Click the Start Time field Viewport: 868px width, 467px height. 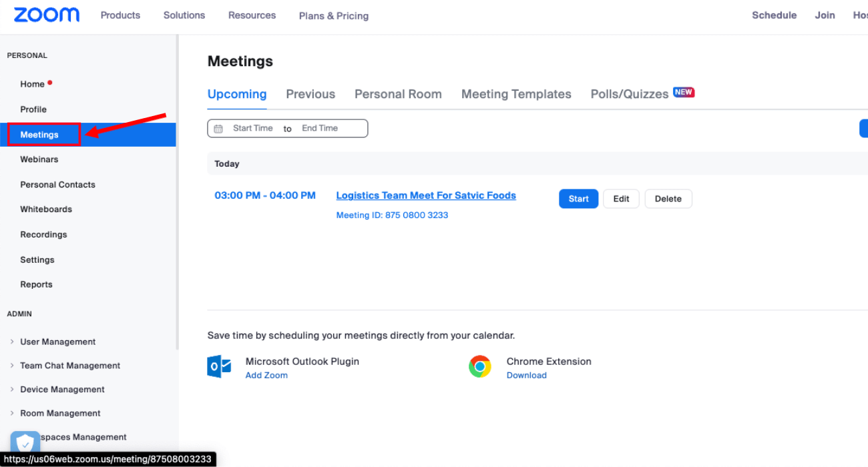point(252,128)
